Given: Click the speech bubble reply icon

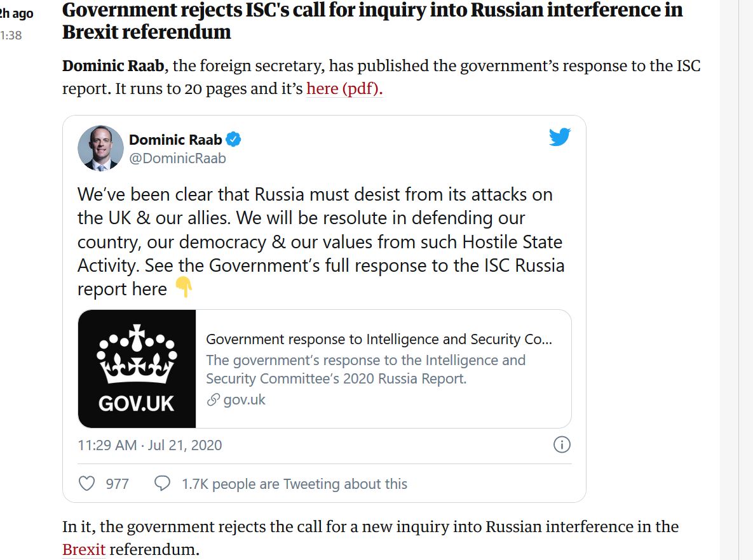Looking at the screenshot, I should 163,484.
